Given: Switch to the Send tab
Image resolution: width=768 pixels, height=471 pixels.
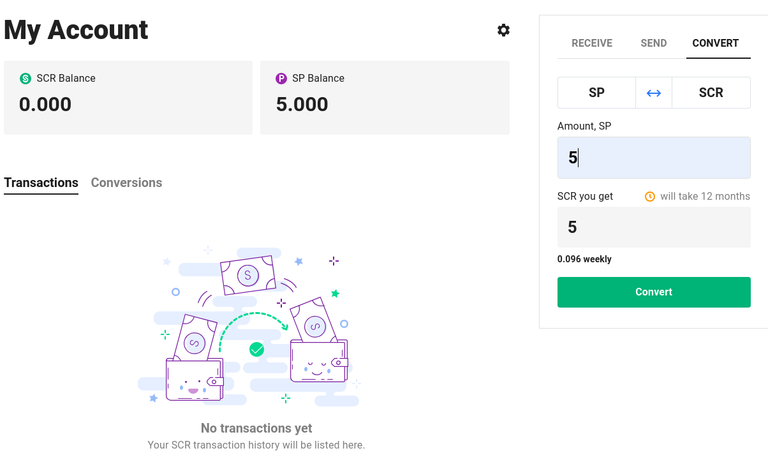Looking at the screenshot, I should point(653,44).
